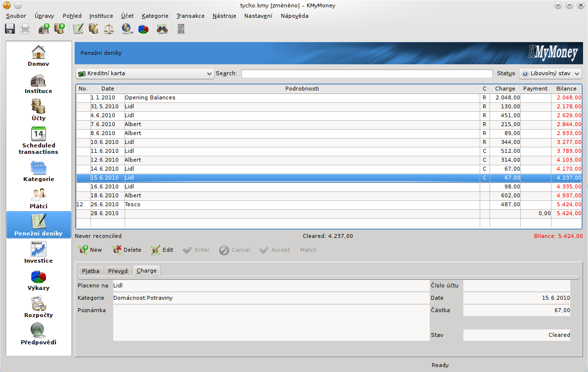Screen dimensions: 588x372
Task: Click the Stav Cleared field
Action: pyautogui.click(x=517, y=335)
